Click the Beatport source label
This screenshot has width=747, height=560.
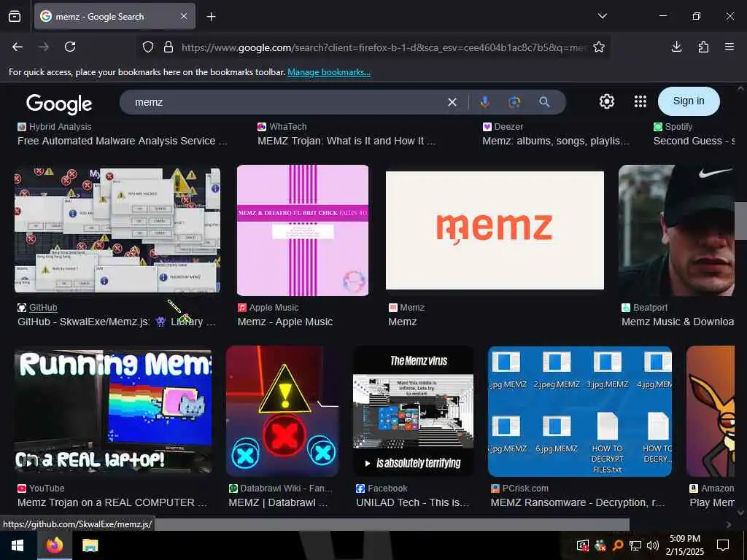[650, 308]
